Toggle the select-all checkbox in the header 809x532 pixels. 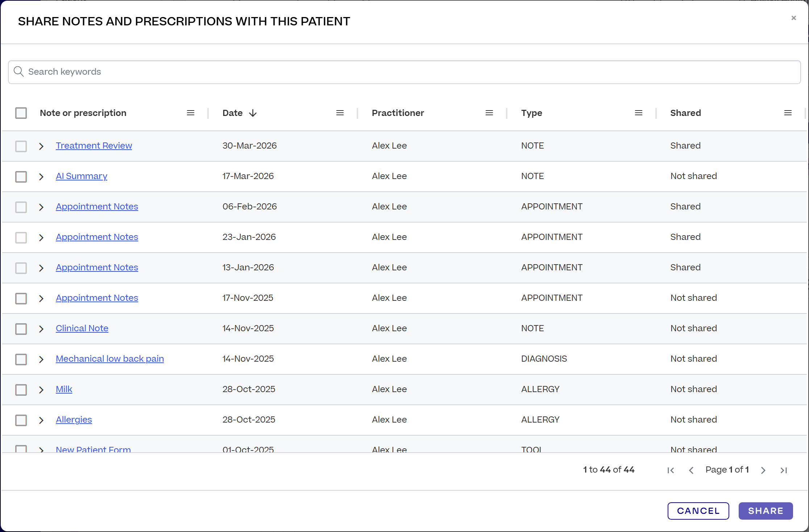[x=21, y=113]
